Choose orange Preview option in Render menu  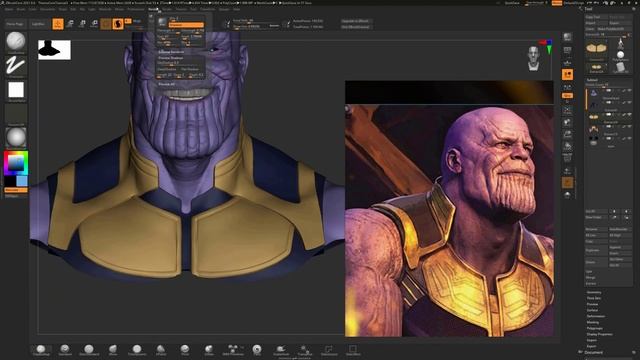[186, 25]
